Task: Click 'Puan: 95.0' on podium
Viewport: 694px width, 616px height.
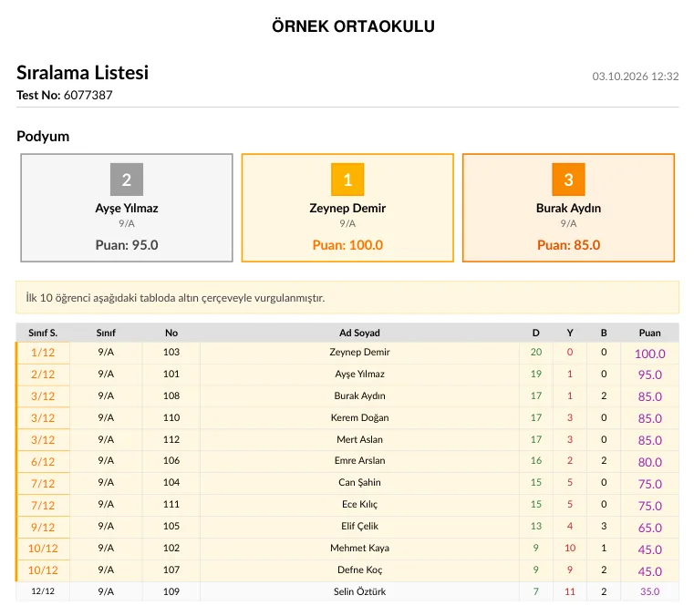Action: 127,245
